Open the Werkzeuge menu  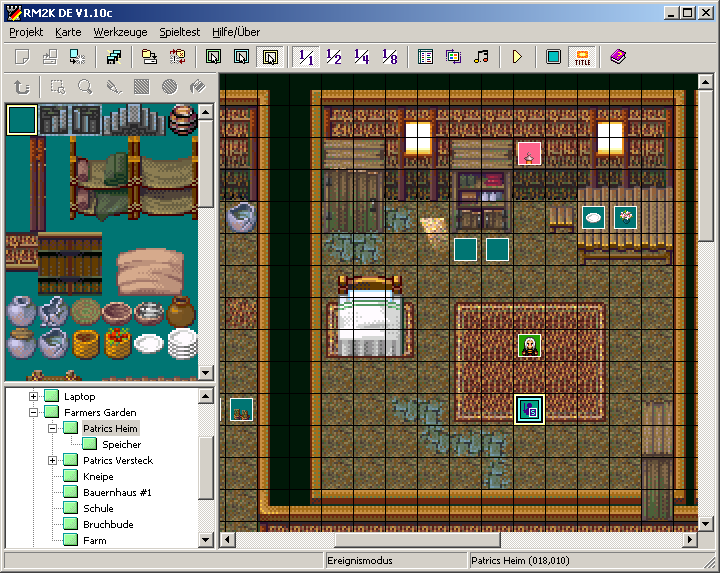(119, 31)
